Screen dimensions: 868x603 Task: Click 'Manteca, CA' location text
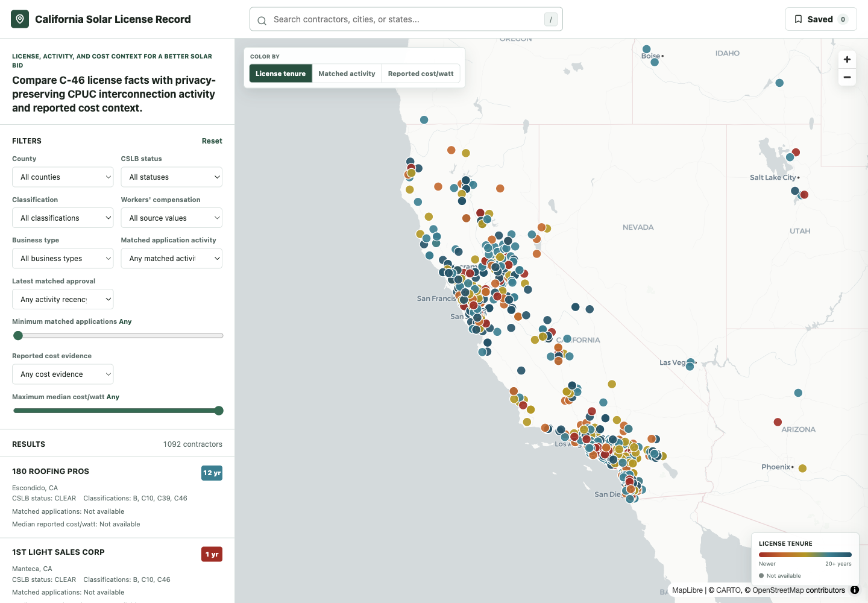point(32,569)
